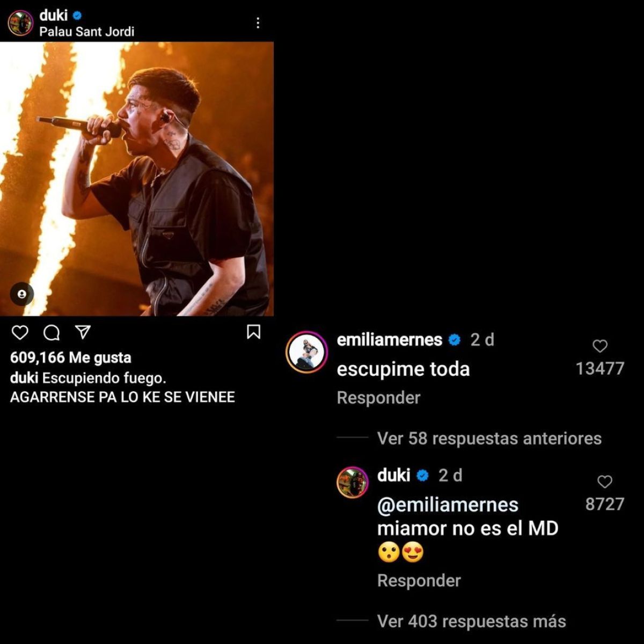Like emiliamernes's comment "escupime toda"
Image resolution: width=644 pixels, height=644 pixels.
(600, 346)
